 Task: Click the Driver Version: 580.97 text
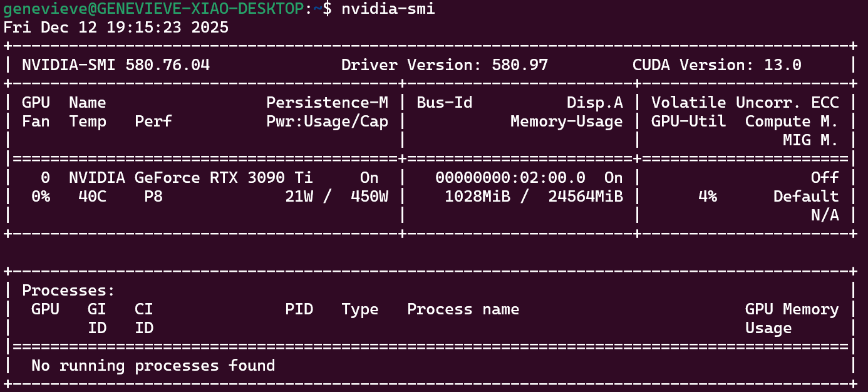click(445, 65)
